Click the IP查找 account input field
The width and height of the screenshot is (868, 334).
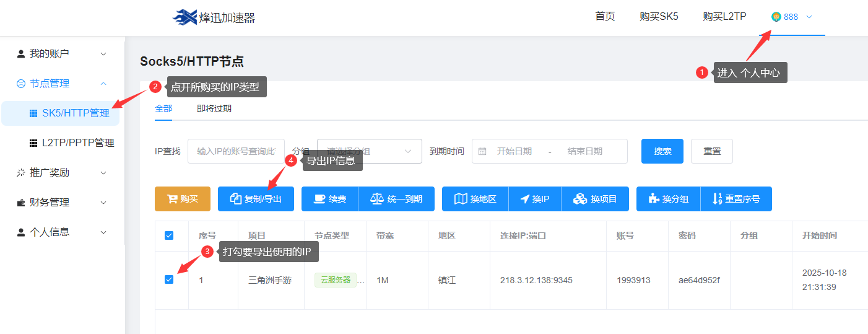tap(236, 151)
